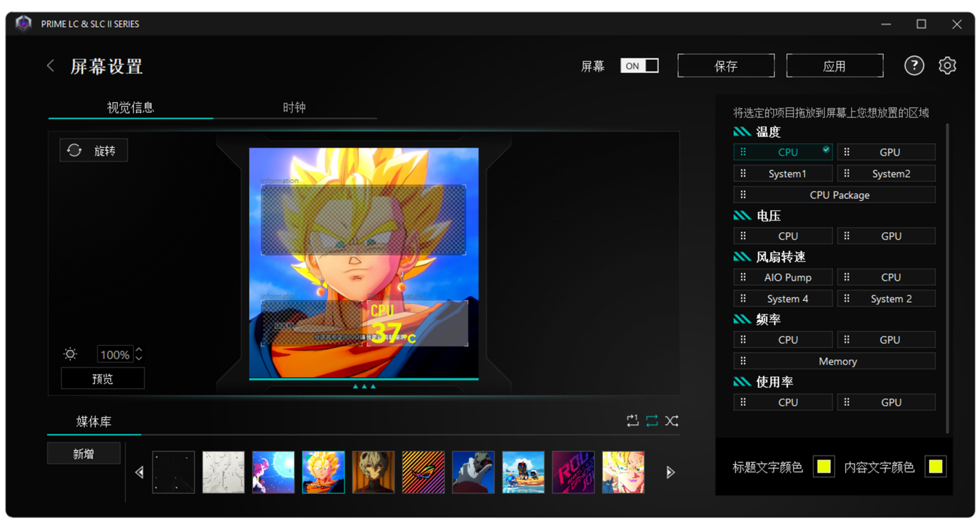
Task: Select GPU under 使用率
Action: [886, 402]
